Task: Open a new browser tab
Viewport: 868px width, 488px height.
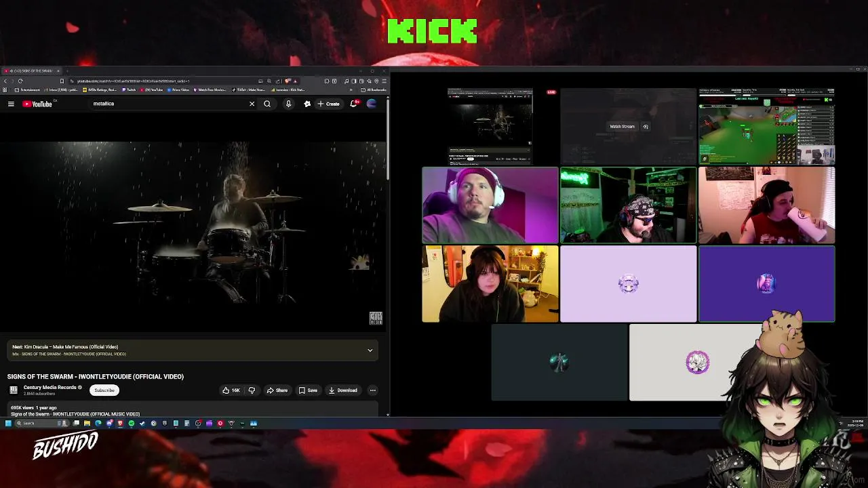Action: click(x=67, y=70)
